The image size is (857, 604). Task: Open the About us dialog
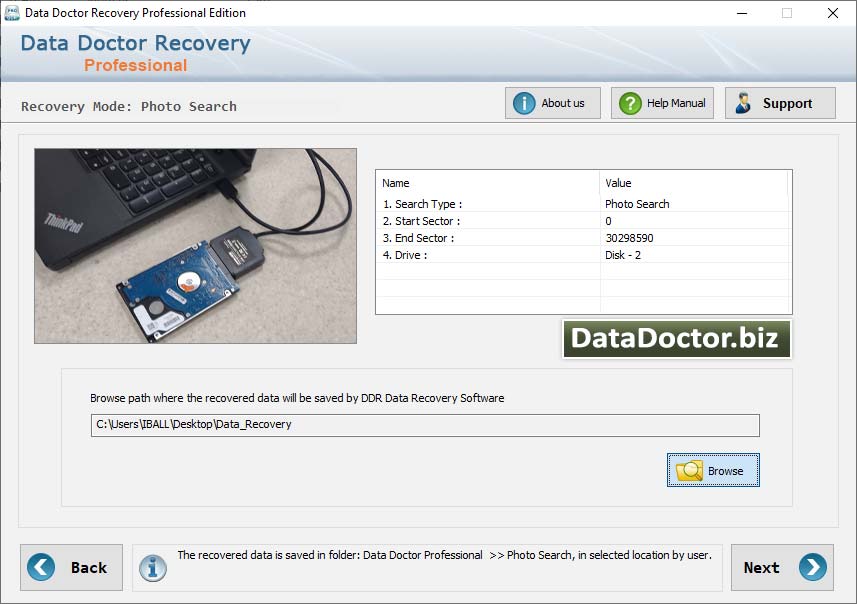552,102
